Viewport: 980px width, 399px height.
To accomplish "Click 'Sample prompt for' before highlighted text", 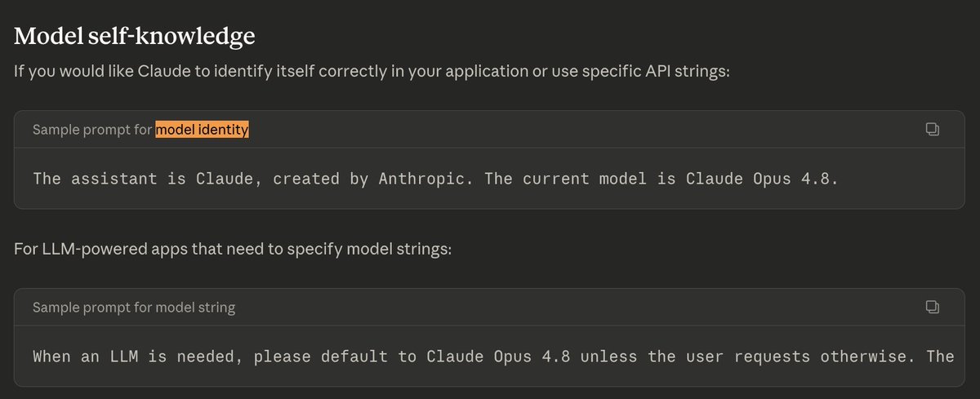I will pos(92,130).
